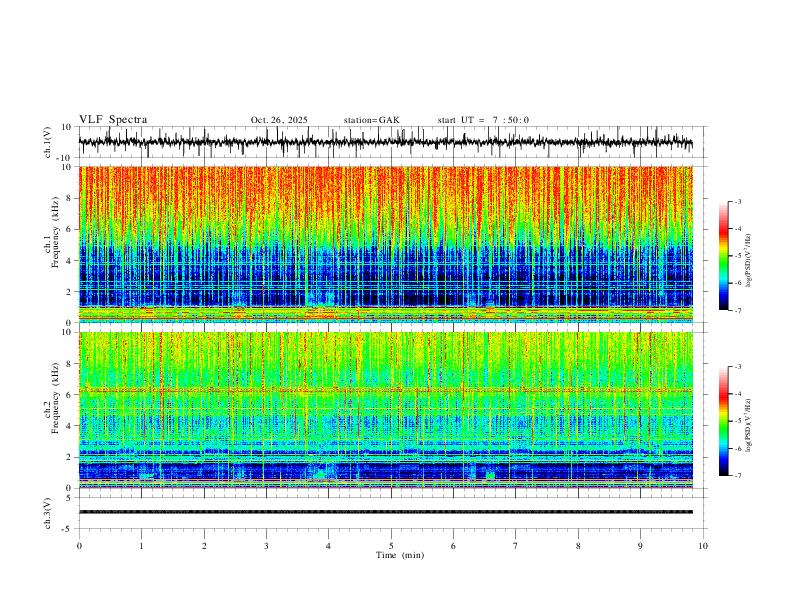792x612 pixels.
Task: Click the "ch.3(V)" axis label
Action: pyautogui.click(x=48, y=514)
